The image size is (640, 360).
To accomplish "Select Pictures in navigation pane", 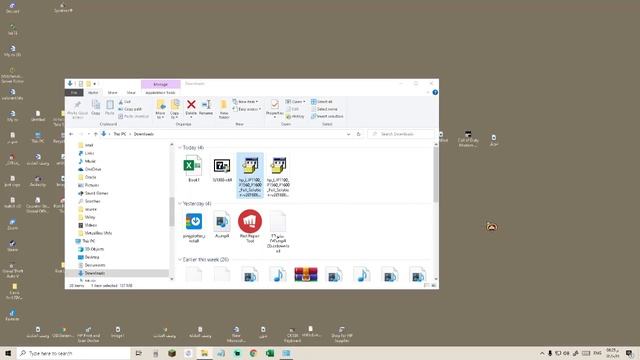I will [89, 185].
